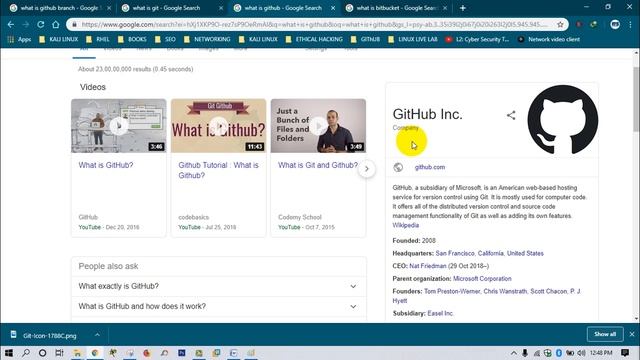640x360 pixels.
Task: Play the 'Just a Bunch of Files' video
Action: (318, 126)
